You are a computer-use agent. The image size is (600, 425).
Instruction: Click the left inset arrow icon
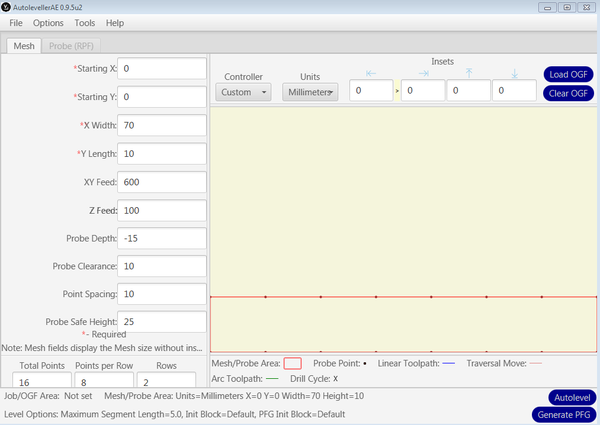point(371,73)
